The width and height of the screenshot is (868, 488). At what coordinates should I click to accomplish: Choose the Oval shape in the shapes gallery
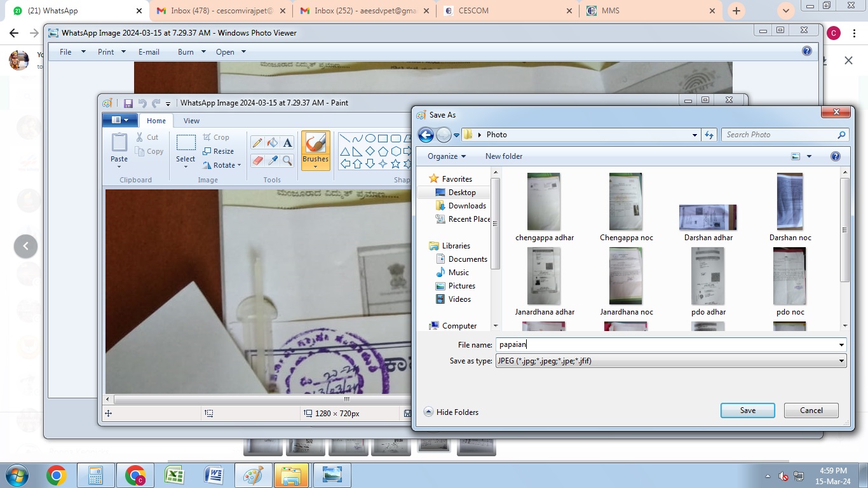point(370,138)
